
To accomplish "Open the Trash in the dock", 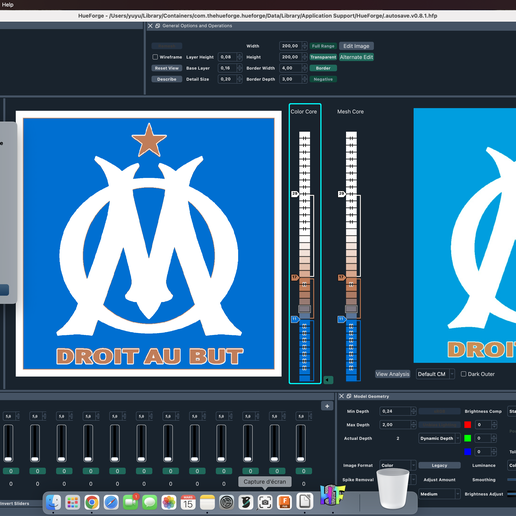I will tap(393, 488).
